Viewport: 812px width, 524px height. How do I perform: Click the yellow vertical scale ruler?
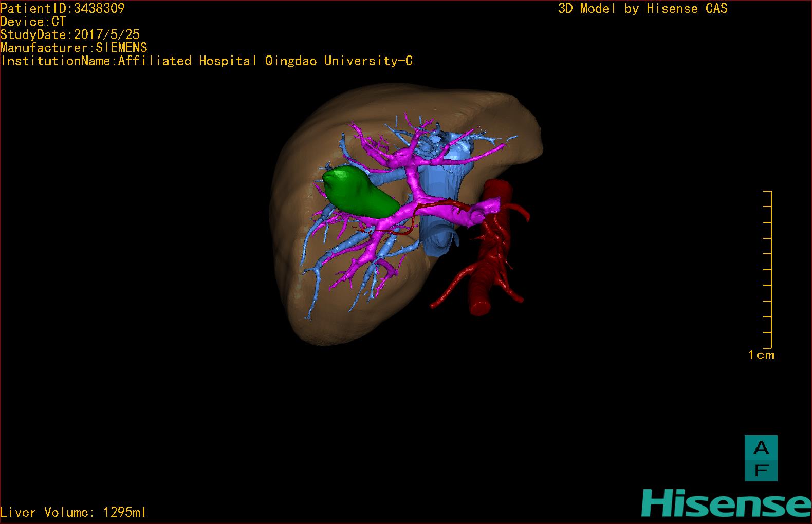pyautogui.click(x=768, y=270)
